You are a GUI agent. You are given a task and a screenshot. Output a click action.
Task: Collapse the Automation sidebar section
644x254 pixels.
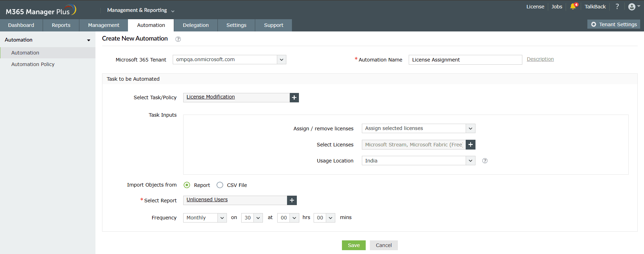tap(89, 40)
